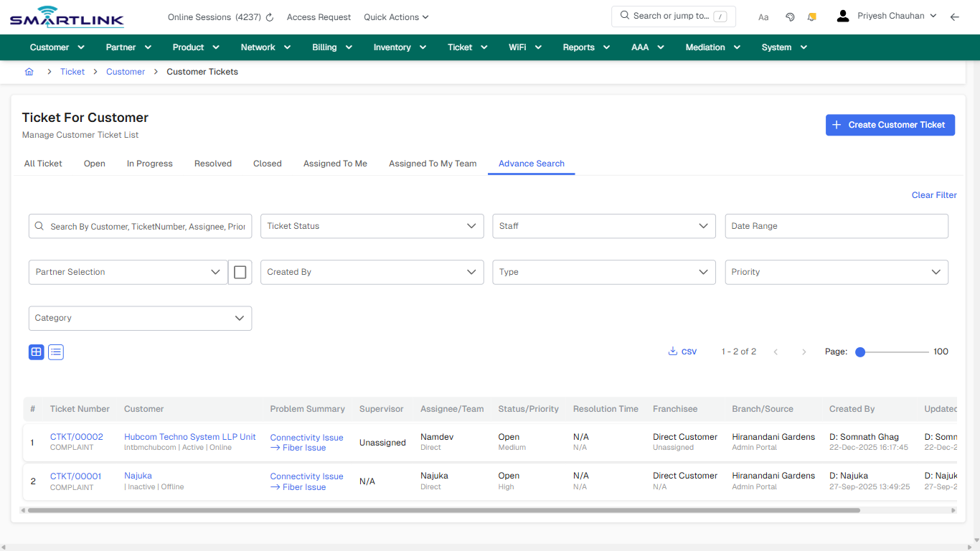This screenshot has height=551, width=980.
Task: Click the Create Customer Ticket button
Action: 890,125
